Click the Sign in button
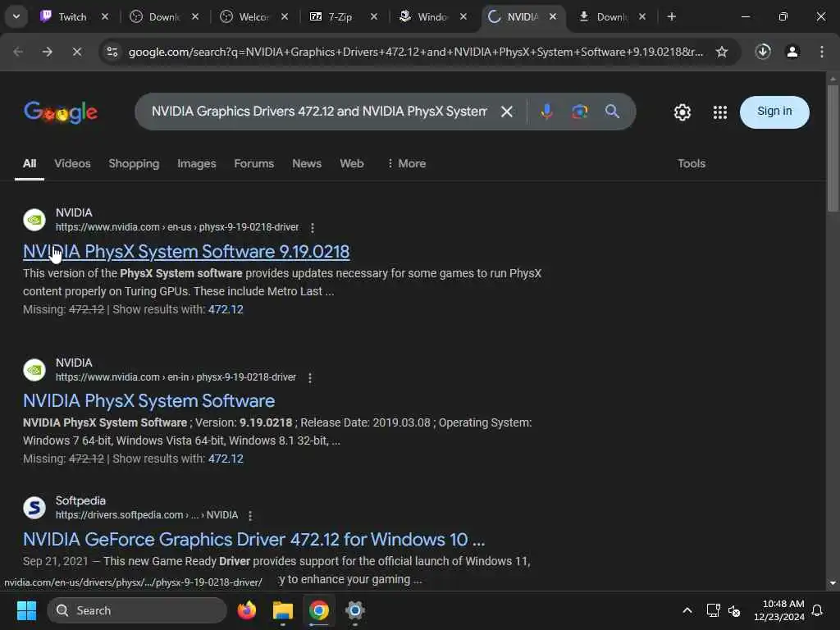 coord(774,112)
